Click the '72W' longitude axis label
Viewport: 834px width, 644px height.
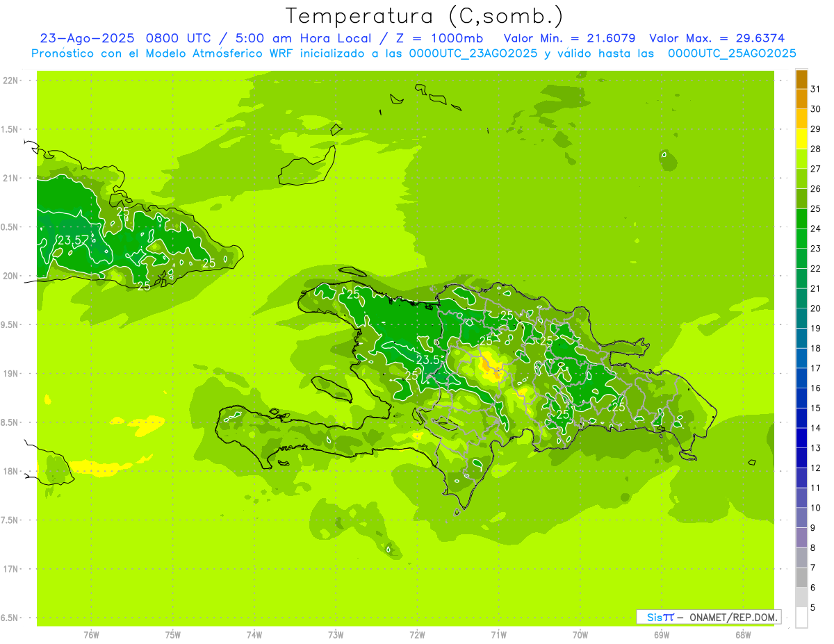click(x=418, y=634)
